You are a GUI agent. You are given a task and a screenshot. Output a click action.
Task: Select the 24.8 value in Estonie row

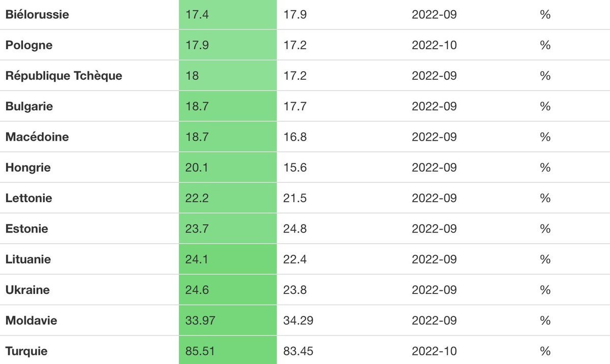click(295, 228)
